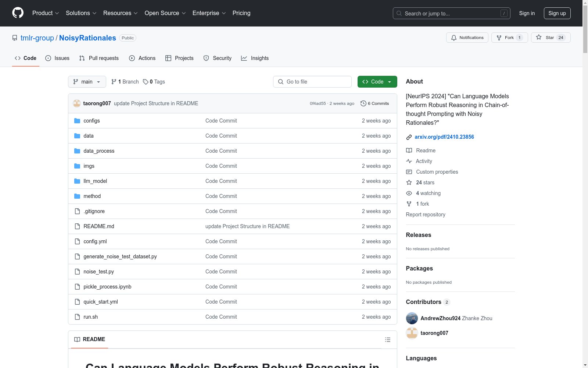
Task: Expand the Enterprise menu
Action: (209, 13)
